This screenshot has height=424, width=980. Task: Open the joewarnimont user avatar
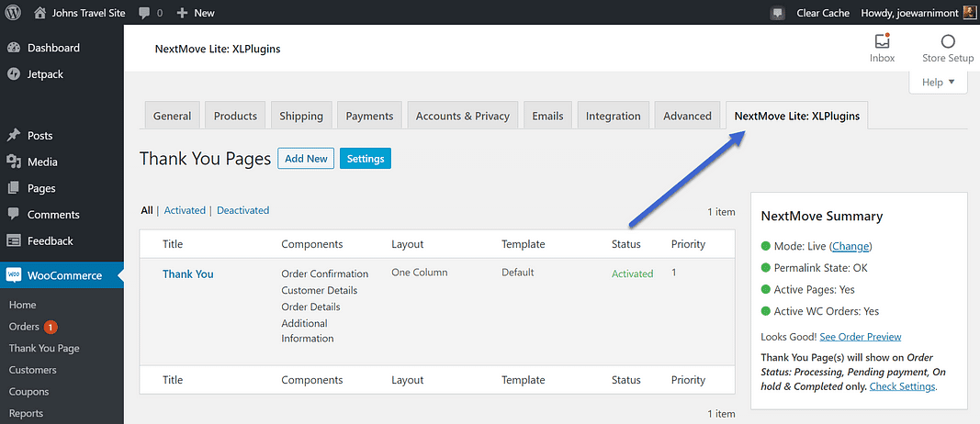(x=968, y=13)
